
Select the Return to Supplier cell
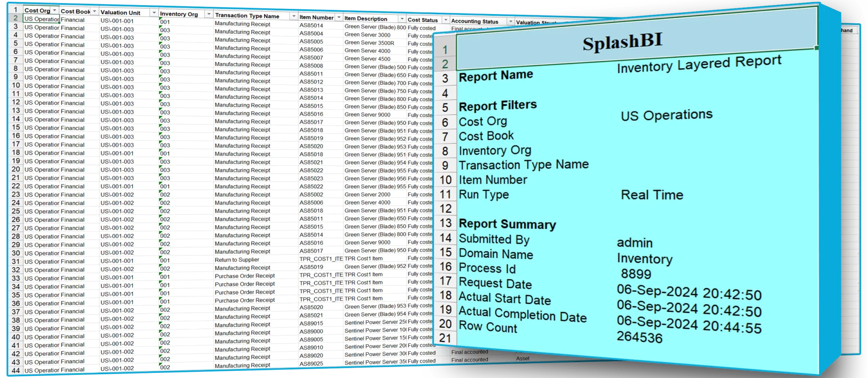click(237, 260)
